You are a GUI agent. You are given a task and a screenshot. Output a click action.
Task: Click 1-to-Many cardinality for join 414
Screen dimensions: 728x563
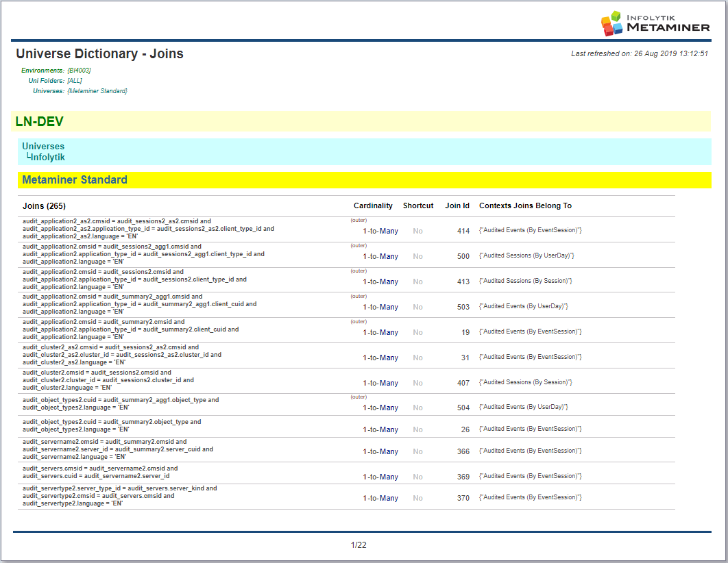click(x=380, y=231)
